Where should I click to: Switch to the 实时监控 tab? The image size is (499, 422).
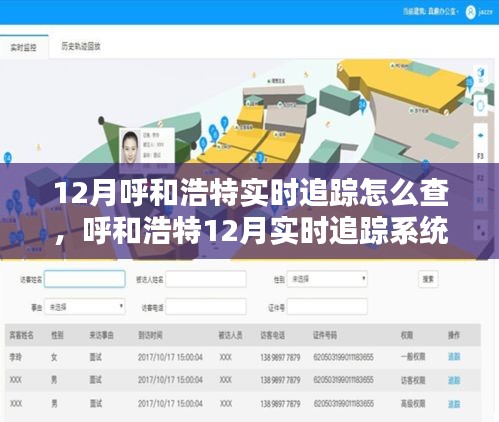pyautogui.click(x=23, y=47)
